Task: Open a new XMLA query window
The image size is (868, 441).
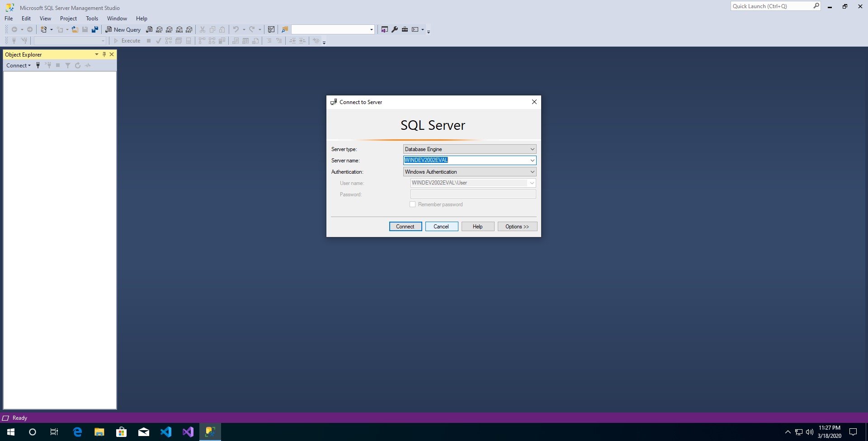Action: pyautogui.click(x=179, y=29)
